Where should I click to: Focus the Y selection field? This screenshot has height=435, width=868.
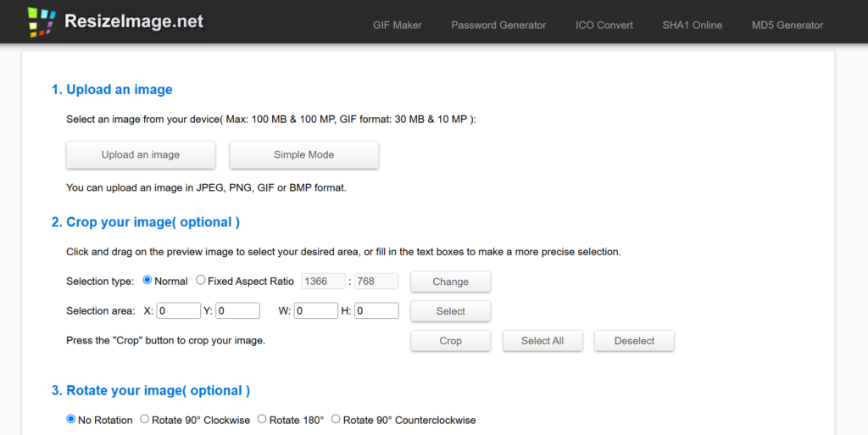(x=237, y=310)
